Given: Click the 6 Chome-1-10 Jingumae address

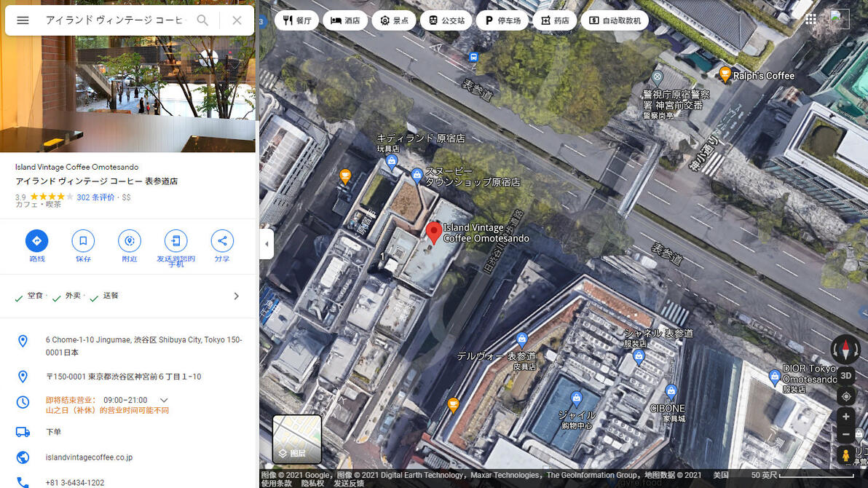Looking at the screenshot, I should click(x=144, y=346).
